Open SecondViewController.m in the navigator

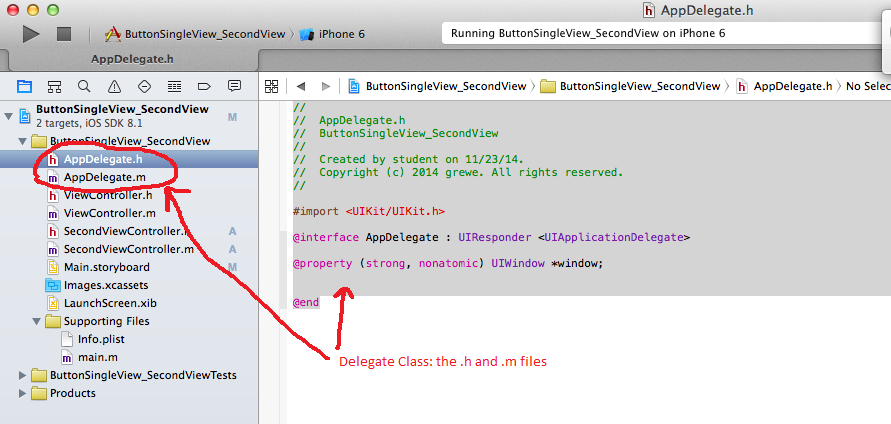point(128,249)
